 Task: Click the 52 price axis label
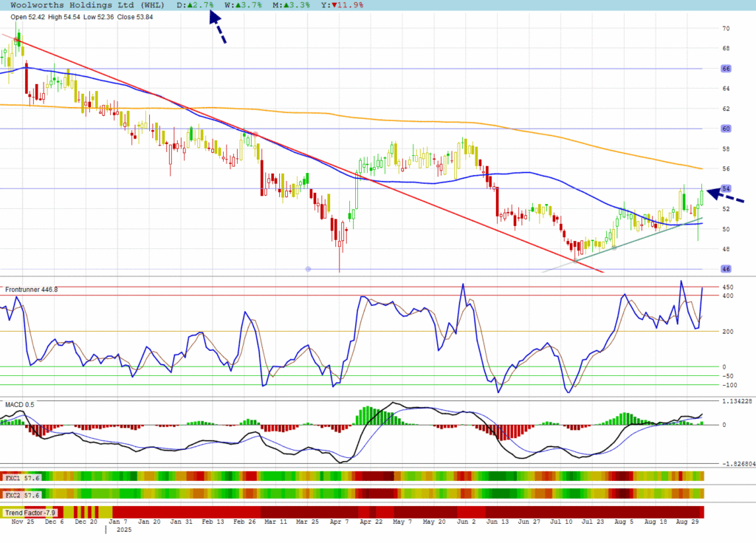(726, 209)
